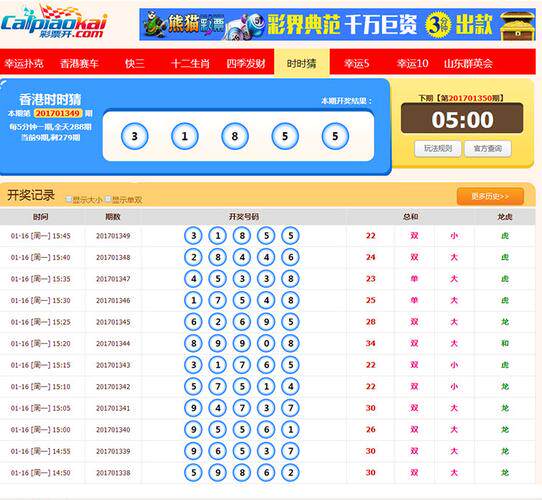Image resolution: width=542 pixels, height=500 pixels.
Task: Open the 更多历史>> button
Action: coord(490,196)
